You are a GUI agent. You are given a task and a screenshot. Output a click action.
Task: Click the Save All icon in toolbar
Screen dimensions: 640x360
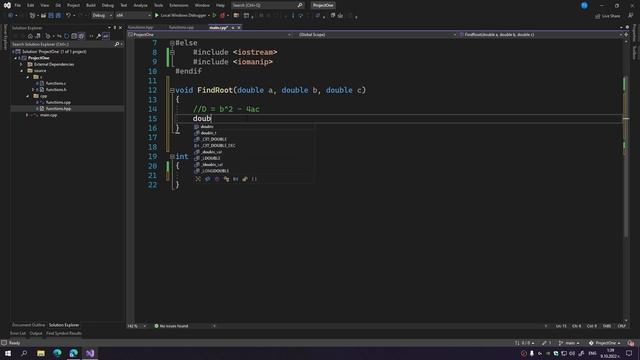pos(58,16)
